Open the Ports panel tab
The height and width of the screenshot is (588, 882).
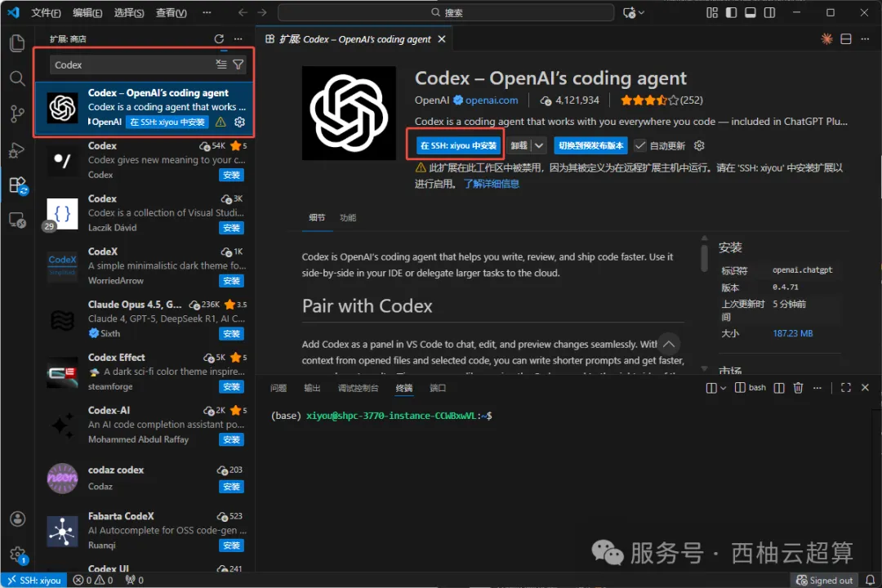coord(438,388)
